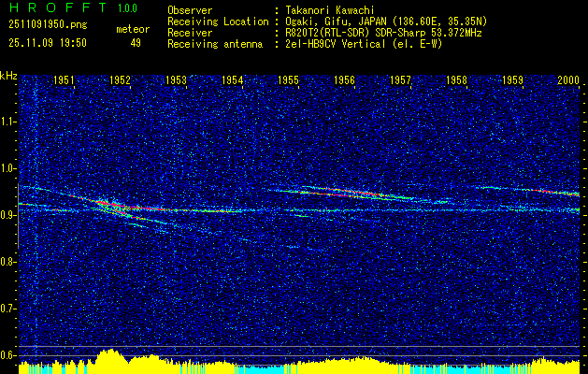This screenshot has height=374, width=588.
Task: Click the Receiving antenna 2el-HB9CV text
Action: [362, 44]
